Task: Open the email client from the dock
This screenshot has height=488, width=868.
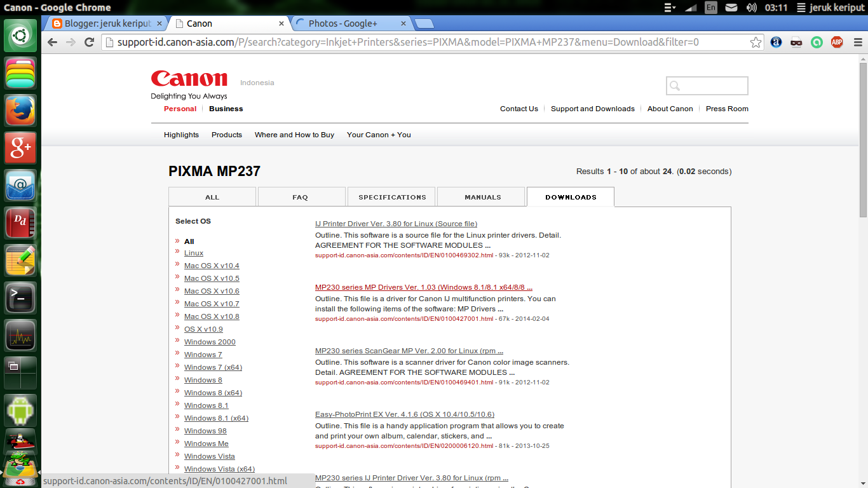Action: 20,185
